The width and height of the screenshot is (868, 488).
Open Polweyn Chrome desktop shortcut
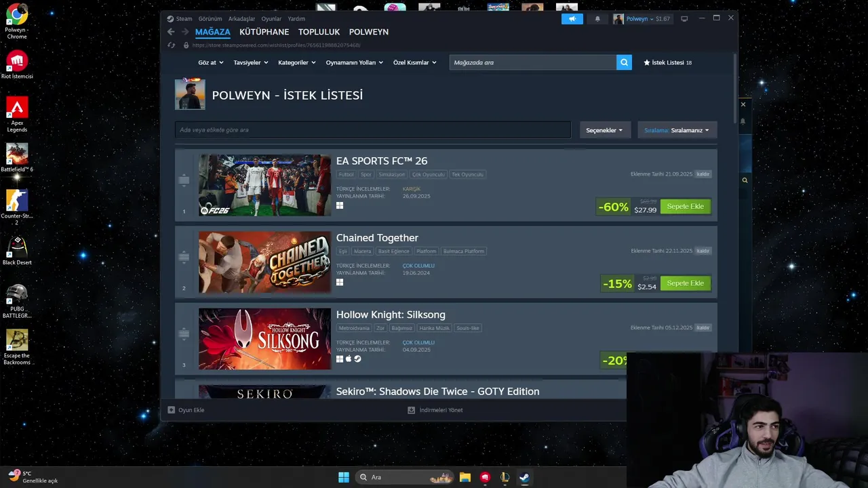coord(17,22)
